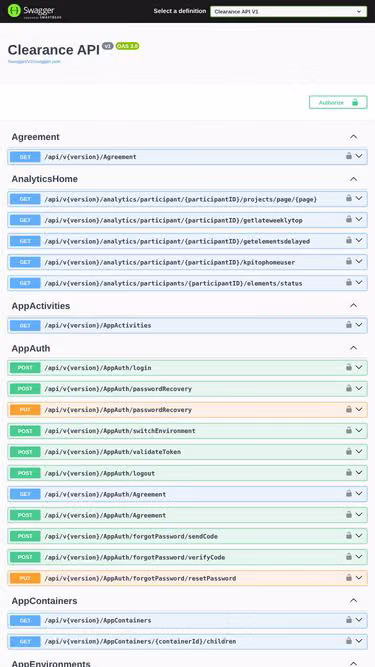
Task: Click POST badge of validateToken endpoint
Action: coord(25,452)
